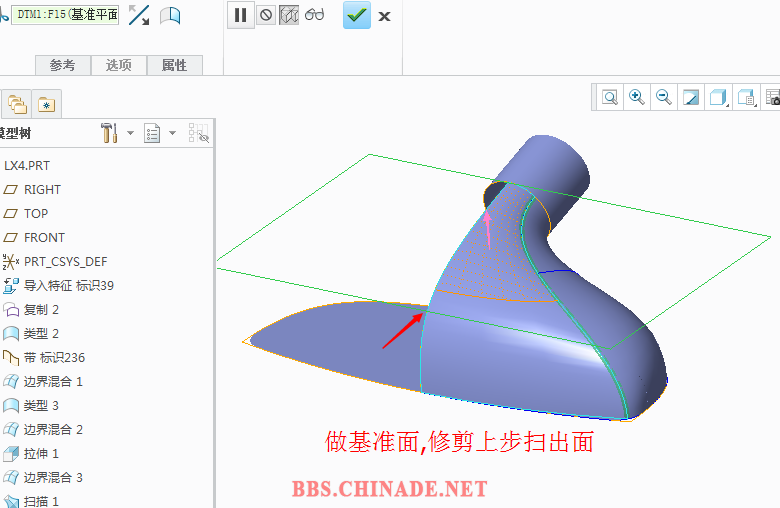
Task: Select the no preview icon
Action: coord(266,15)
